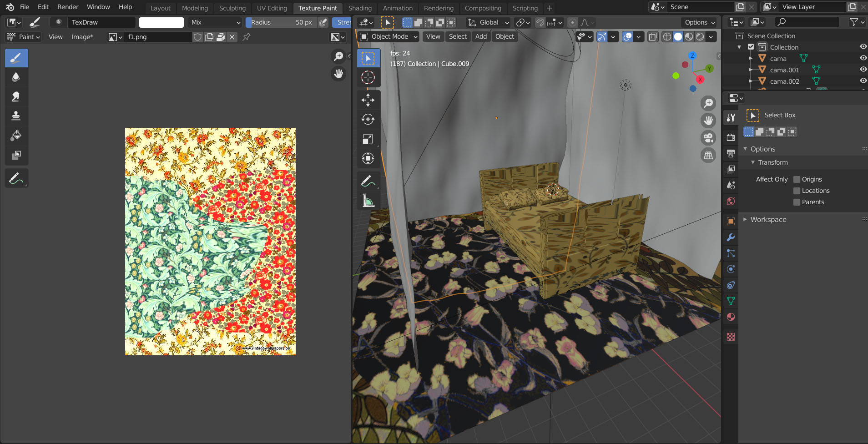The width and height of the screenshot is (868, 444).
Task: Unlink f1.png image with X button
Action: (232, 37)
